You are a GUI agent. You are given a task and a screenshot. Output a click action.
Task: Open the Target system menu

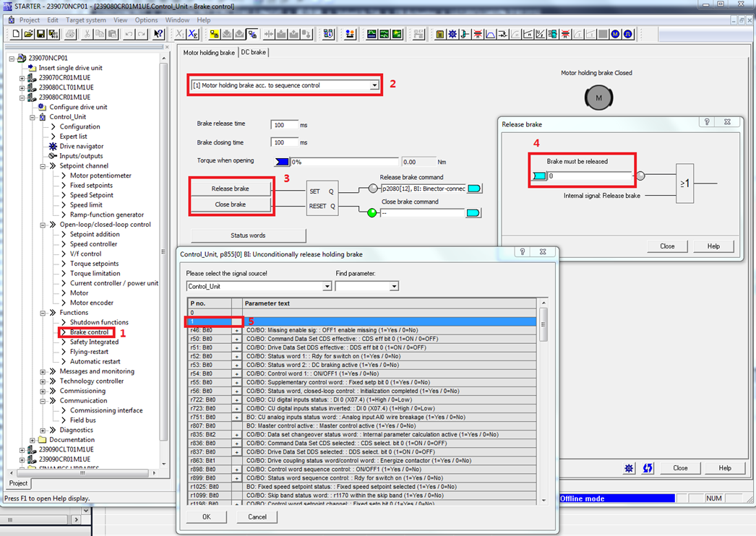tap(85, 20)
